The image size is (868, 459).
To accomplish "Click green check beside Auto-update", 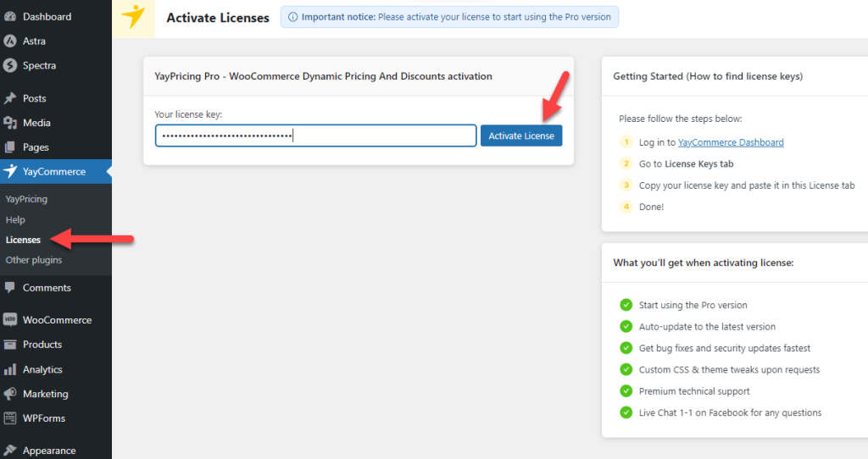I will (x=626, y=326).
